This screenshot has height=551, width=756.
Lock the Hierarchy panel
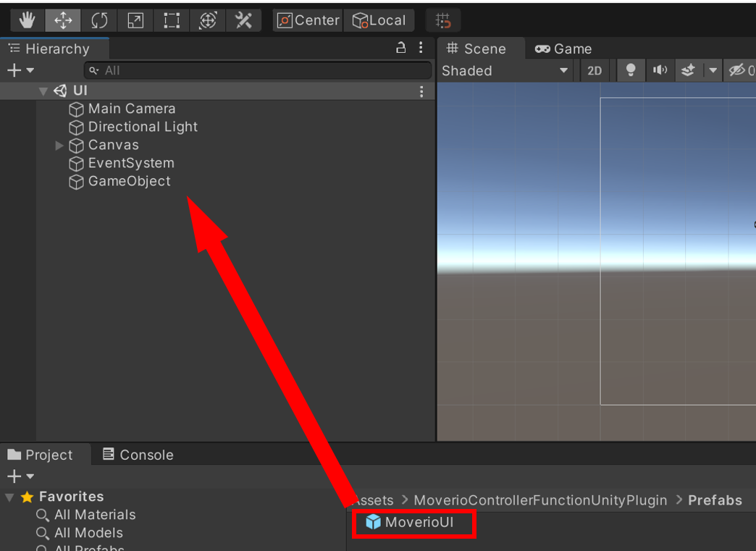click(400, 47)
